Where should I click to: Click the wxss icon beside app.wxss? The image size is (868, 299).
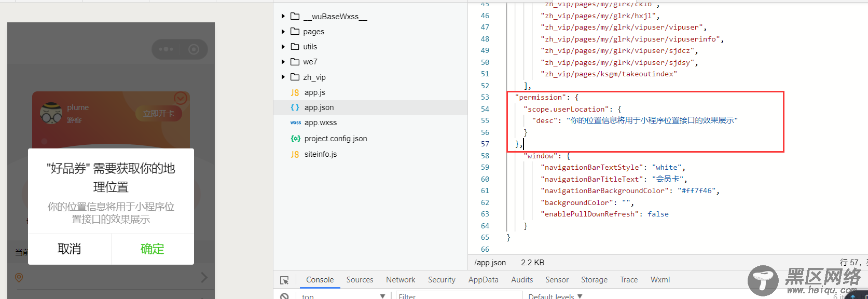(295, 123)
